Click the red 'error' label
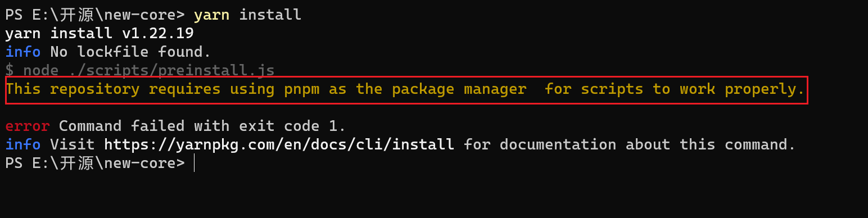 tap(28, 126)
